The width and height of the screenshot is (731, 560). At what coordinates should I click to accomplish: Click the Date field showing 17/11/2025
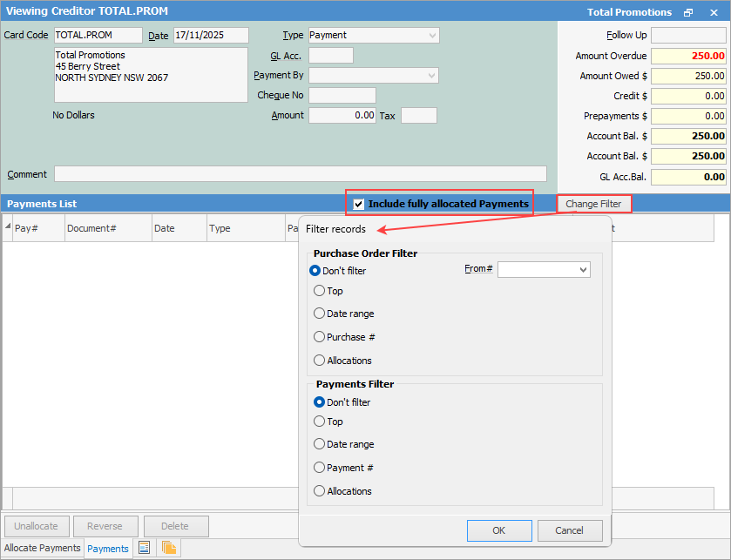pos(211,36)
